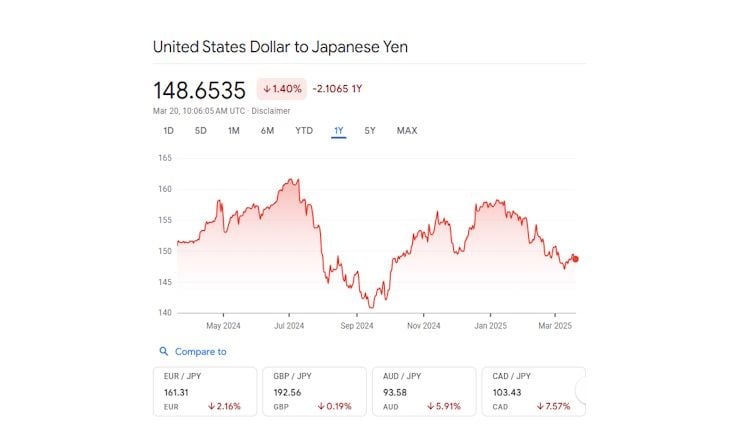This screenshot has width=750, height=443.
Task: Click the down arrow next to AUD 5.91%
Action: (430, 407)
